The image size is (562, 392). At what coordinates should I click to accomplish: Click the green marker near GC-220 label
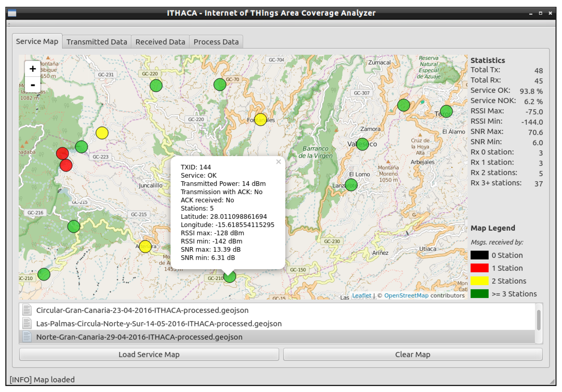[x=156, y=86]
